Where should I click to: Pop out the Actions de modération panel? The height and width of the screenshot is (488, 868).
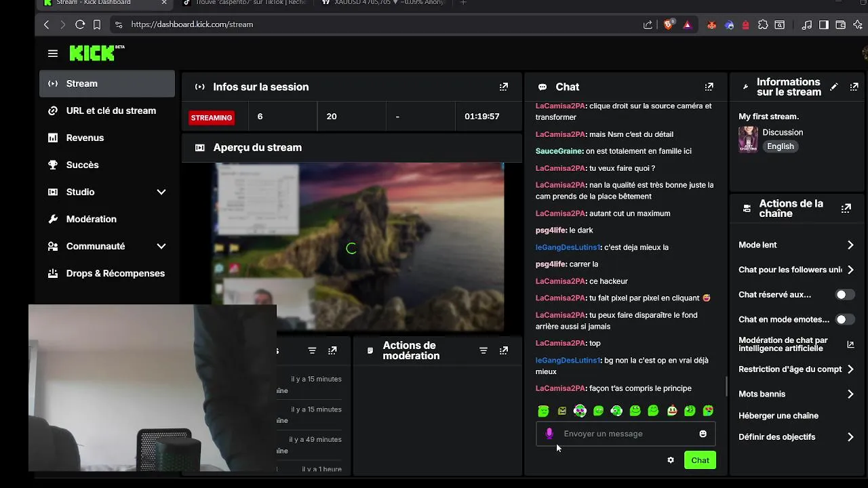[504, 350]
